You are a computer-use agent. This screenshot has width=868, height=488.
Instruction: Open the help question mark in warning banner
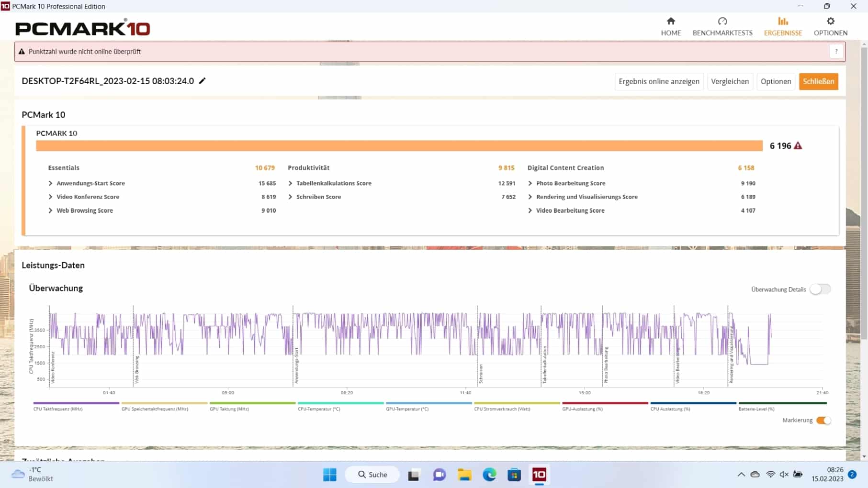pyautogui.click(x=836, y=52)
